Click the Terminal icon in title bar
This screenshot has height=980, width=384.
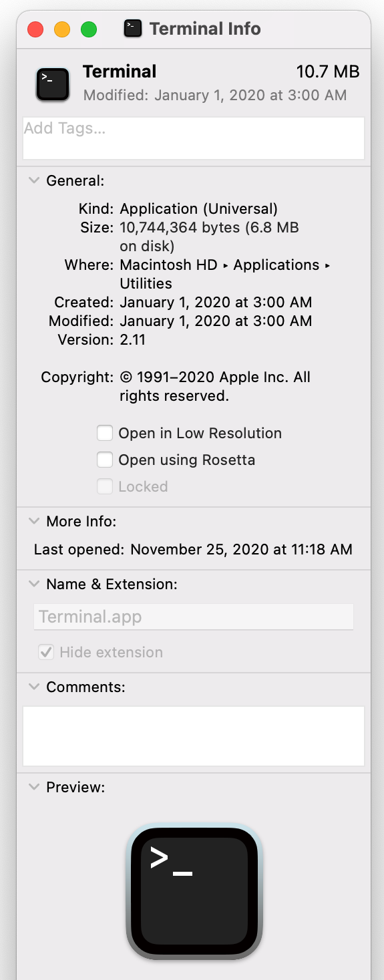pyautogui.click(x=133, y=29)
